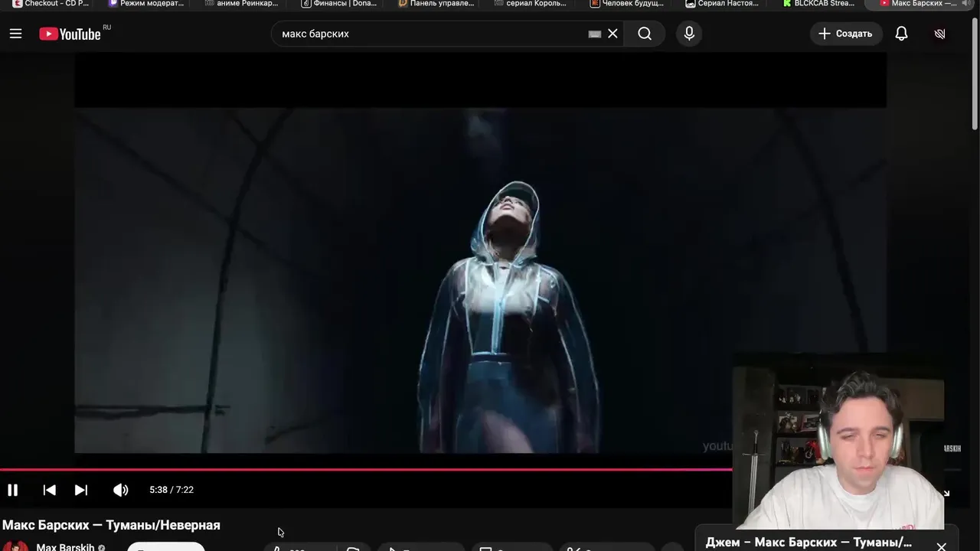Skip to the next video
980x551 pixels.
click(81, 490)
